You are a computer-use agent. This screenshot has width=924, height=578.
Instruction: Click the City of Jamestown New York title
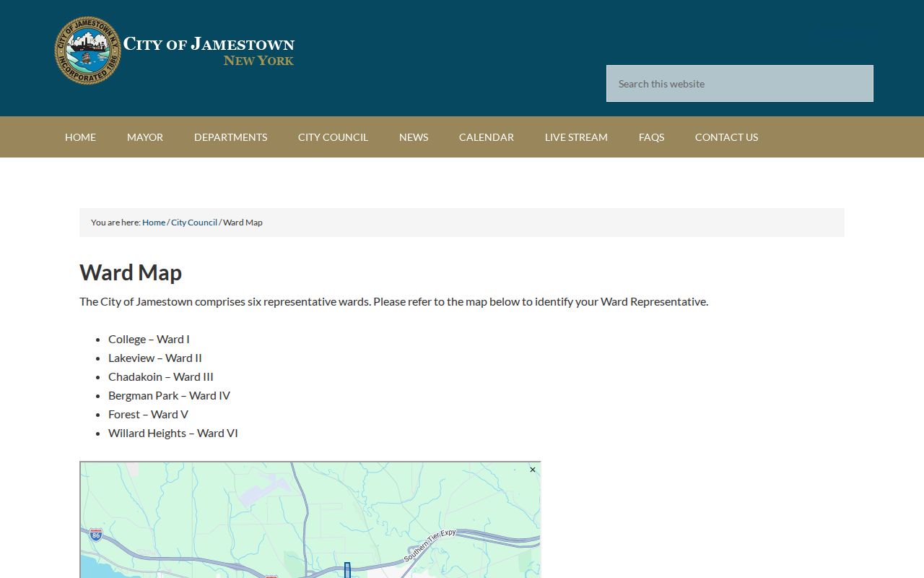pyautogui.click(x=209, y=51)
